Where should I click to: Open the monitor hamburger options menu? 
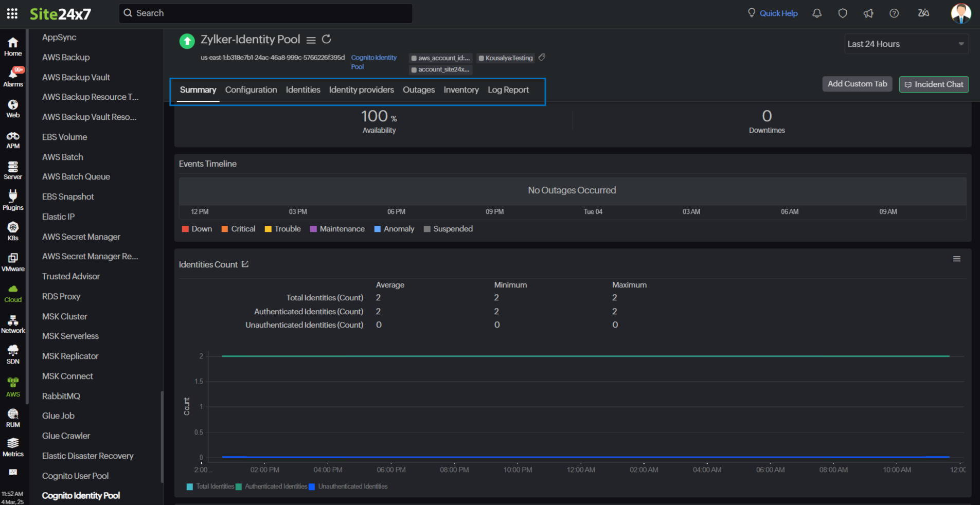coord(311,40)
